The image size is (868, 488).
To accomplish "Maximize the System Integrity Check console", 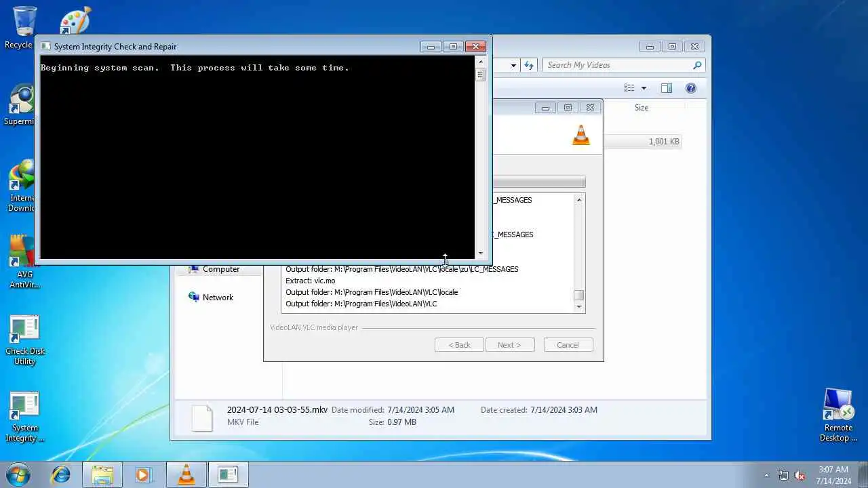I will click(x=453, y=47).
